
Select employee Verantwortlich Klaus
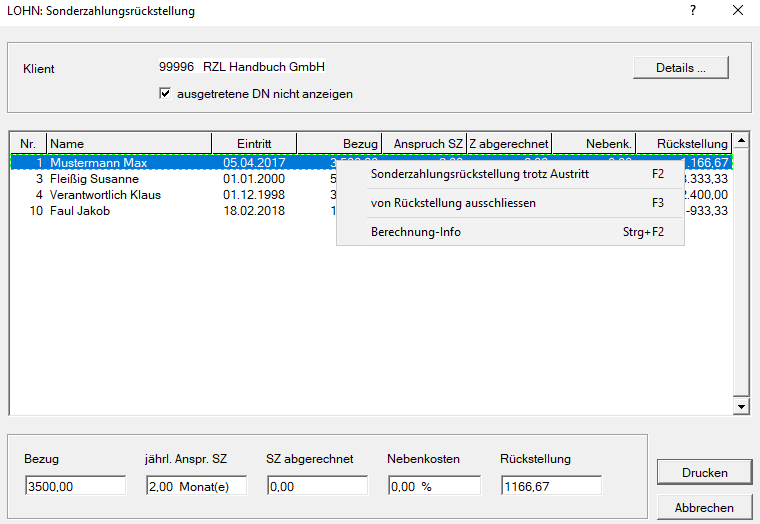point(105,195)
